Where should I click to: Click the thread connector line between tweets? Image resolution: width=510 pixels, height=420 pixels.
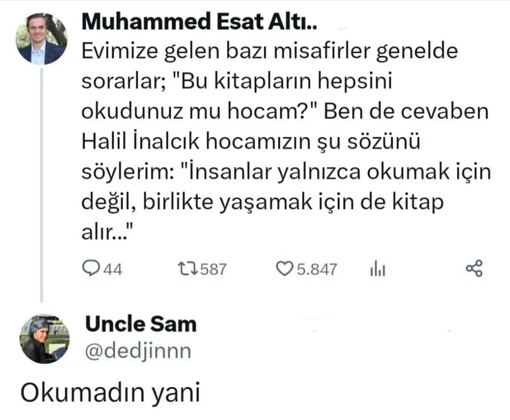pyautogui.click(x=42, y=183)
